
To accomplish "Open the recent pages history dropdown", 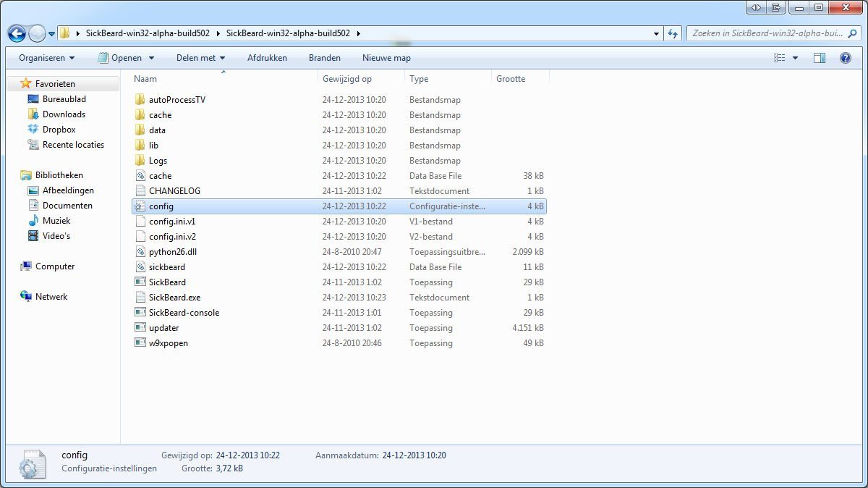I will click(x=52, y=34).
